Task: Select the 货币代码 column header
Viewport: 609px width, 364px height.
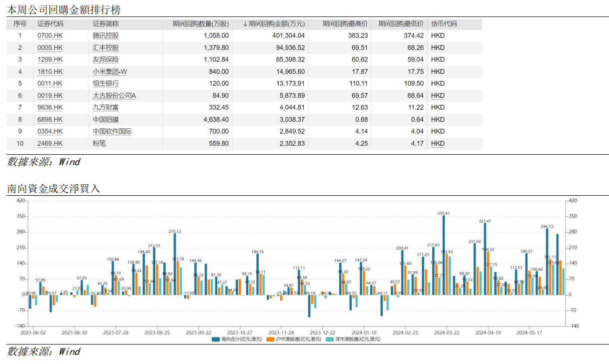Action: point(444,23)
